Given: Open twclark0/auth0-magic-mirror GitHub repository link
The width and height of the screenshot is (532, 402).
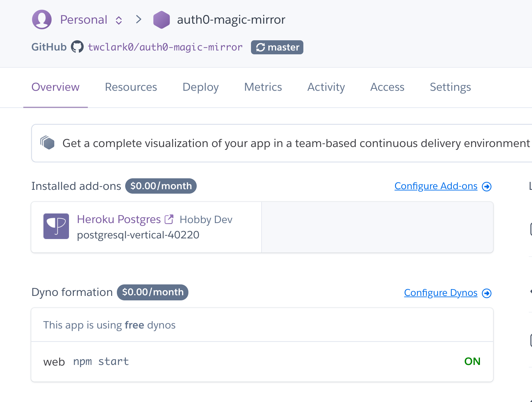Looking at the screenshot, I should tap(165, 47).
